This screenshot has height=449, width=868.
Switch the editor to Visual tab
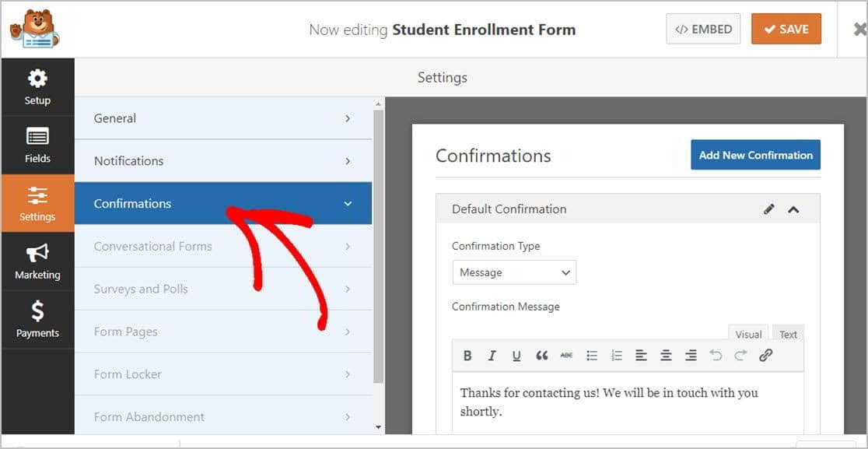pos(748,334)
